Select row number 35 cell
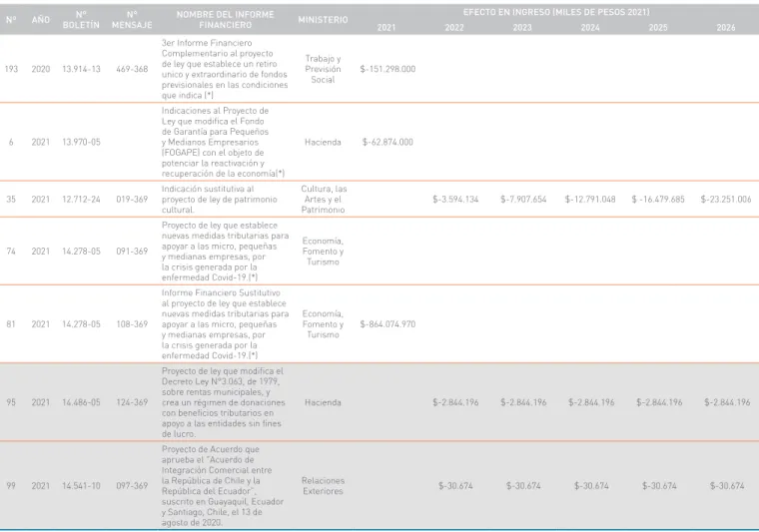Image resolution: width=759 pixels, height=532 pixels. 11,200
